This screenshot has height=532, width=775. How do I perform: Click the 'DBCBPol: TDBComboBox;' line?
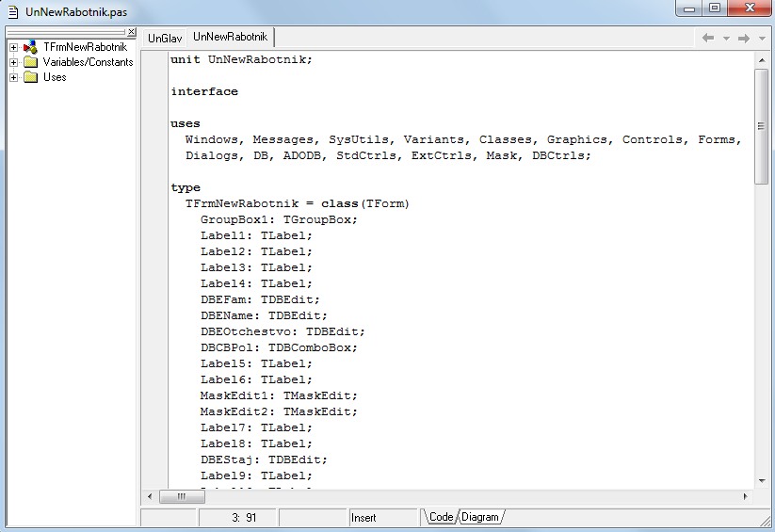point(279,347)
